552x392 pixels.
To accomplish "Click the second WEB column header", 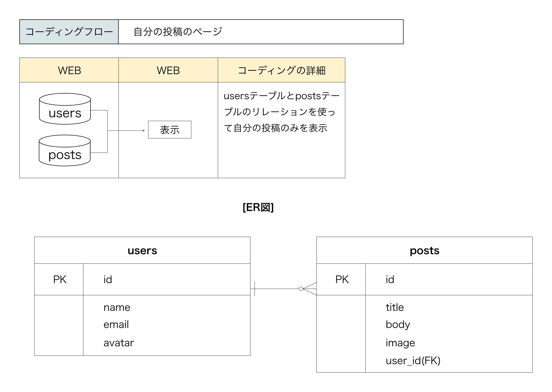I will pyautogui.click(x=168, y=70).
